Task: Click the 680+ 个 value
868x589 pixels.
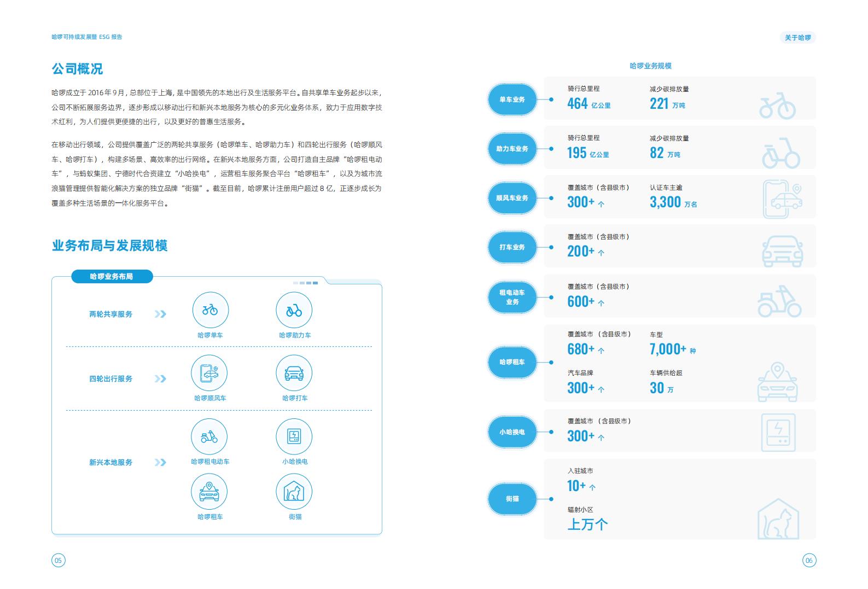Action: (x=586, y=349)
